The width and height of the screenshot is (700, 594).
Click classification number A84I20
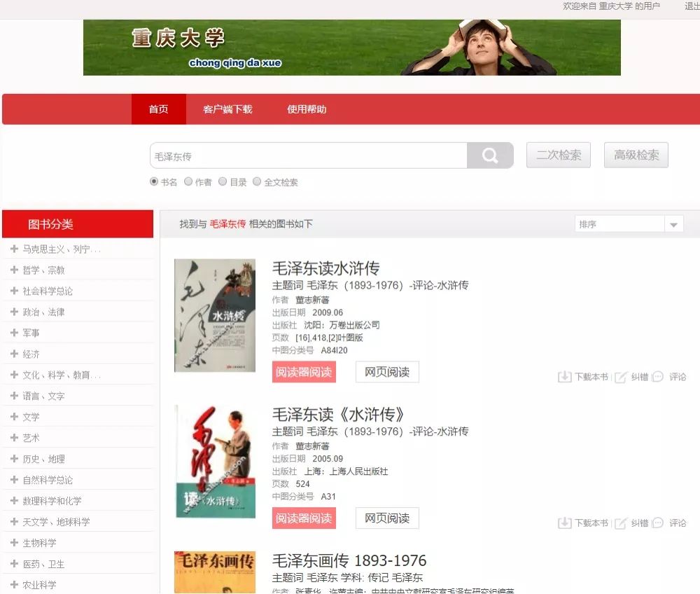[334, 350]
